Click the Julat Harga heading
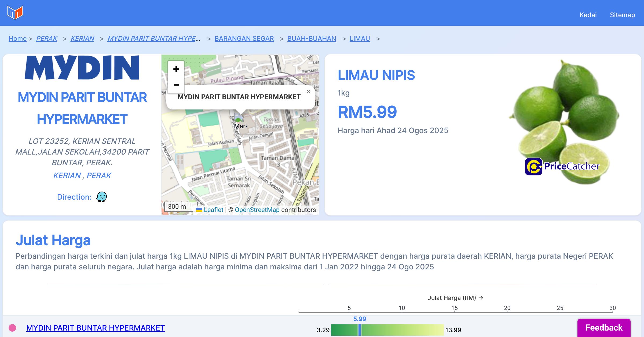This screenshot has height=337, width=644. click(53, 240)
